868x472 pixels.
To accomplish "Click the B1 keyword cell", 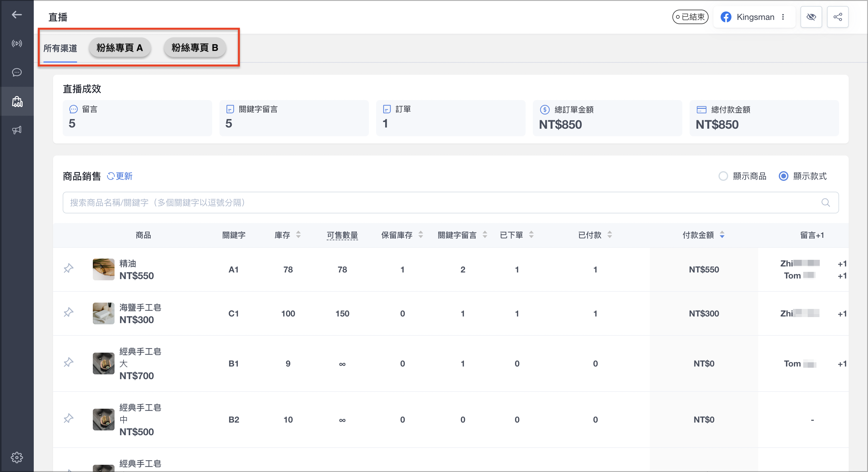I will point(234,363).
